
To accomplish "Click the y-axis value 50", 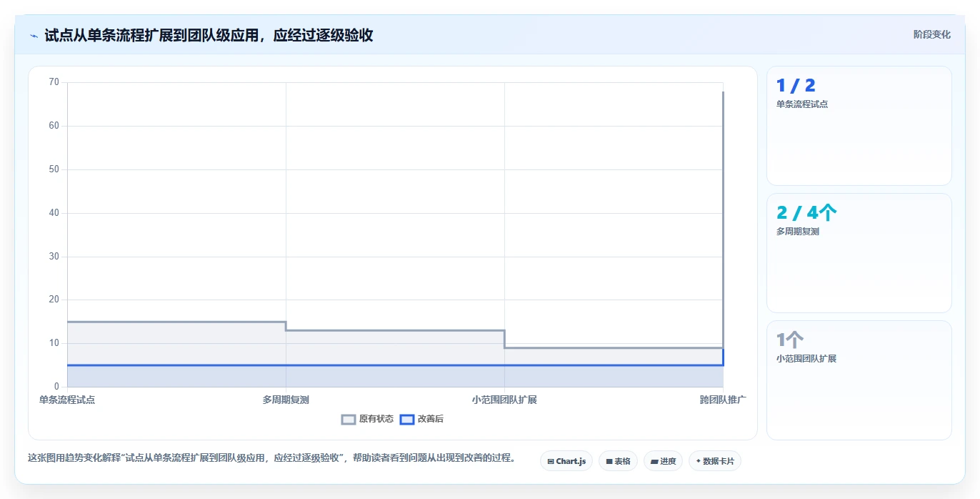I will point(54,169).
